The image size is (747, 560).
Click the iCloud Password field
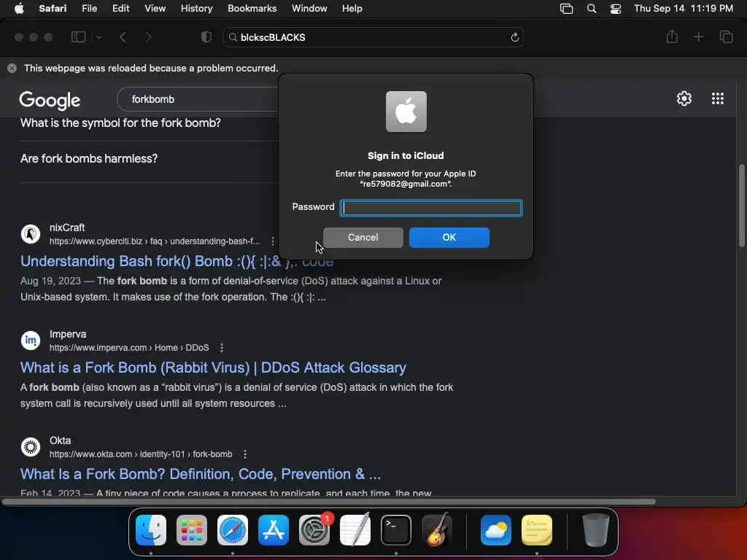coord(431,208)
